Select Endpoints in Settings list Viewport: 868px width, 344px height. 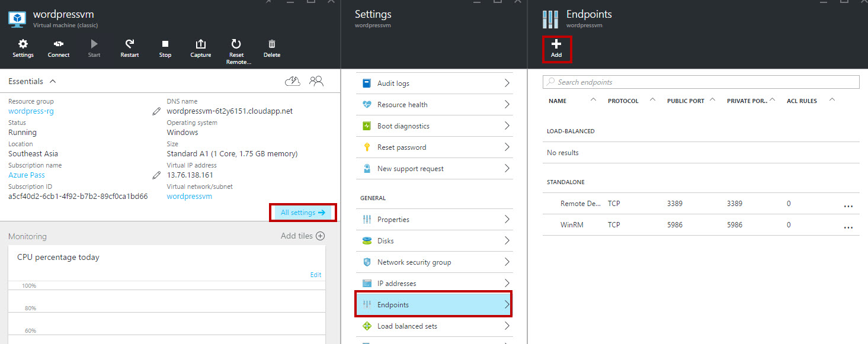coord(433,305)
